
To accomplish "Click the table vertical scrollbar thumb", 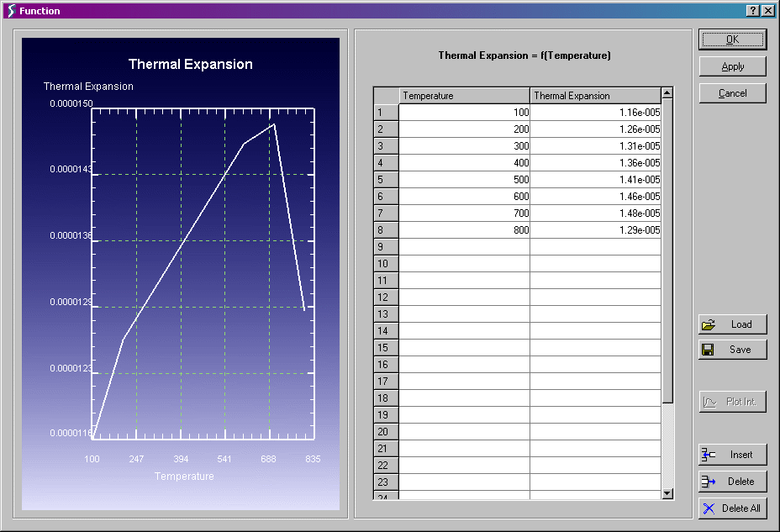I will [x=667, y=252].
